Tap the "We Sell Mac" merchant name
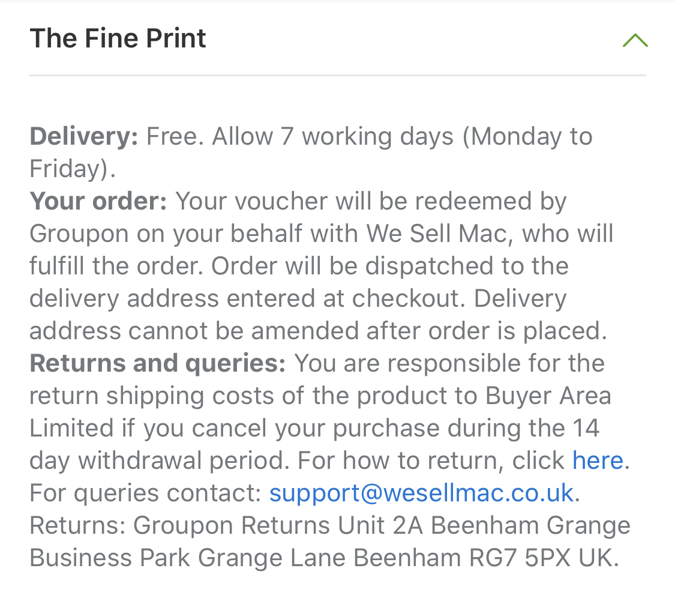Screen dimensions: 675x616 (437, 234)
